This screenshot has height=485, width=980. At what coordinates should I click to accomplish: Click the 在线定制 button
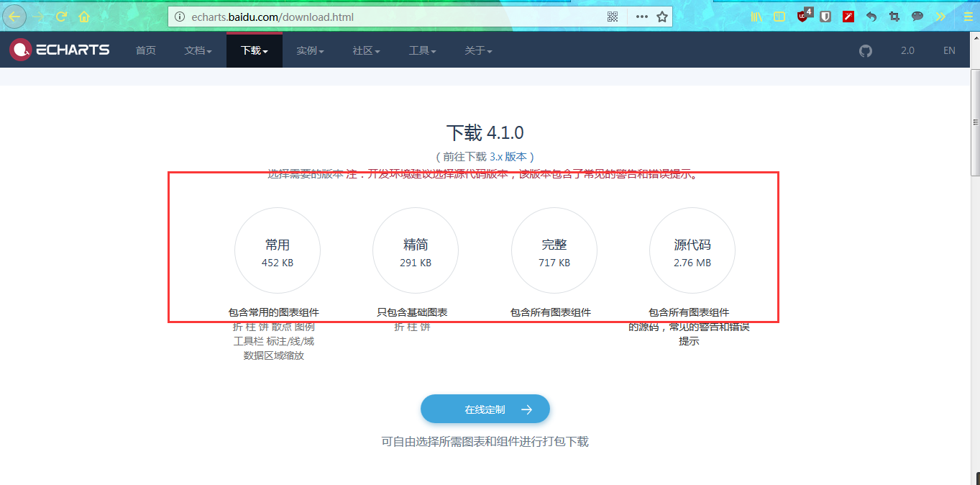pos(485,409)
